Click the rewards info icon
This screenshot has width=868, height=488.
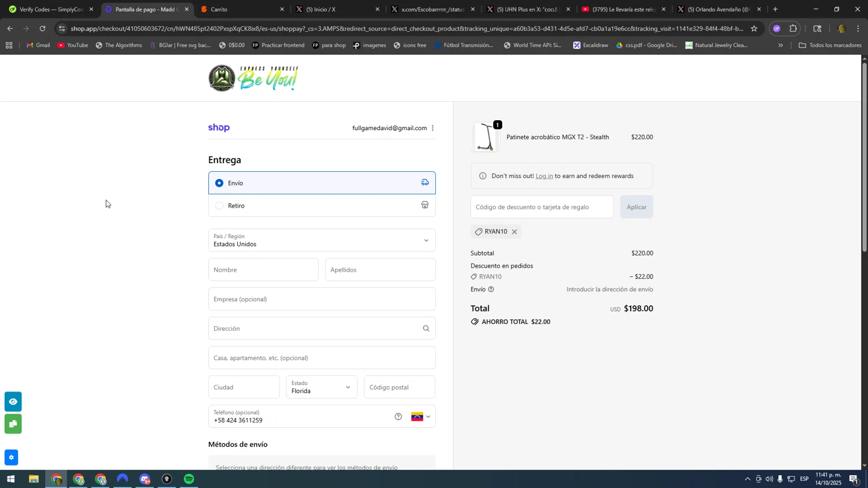[x=483, y=176]
